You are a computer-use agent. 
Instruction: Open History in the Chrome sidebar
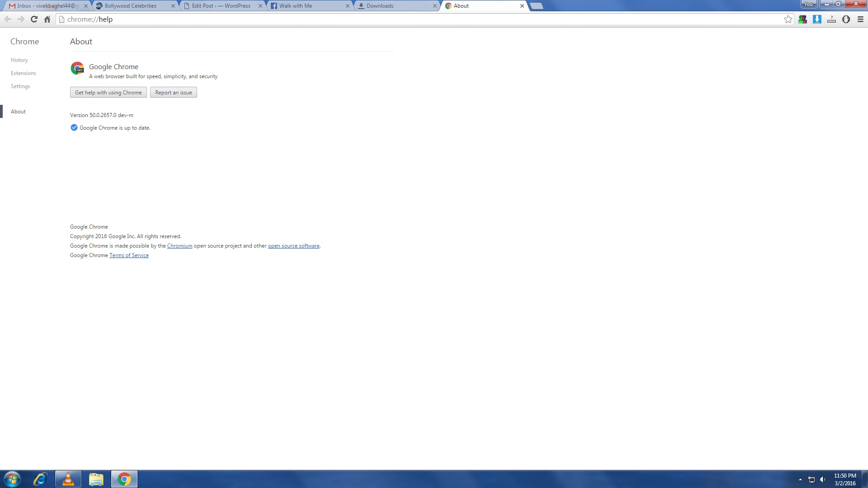(x=19, y=60)
